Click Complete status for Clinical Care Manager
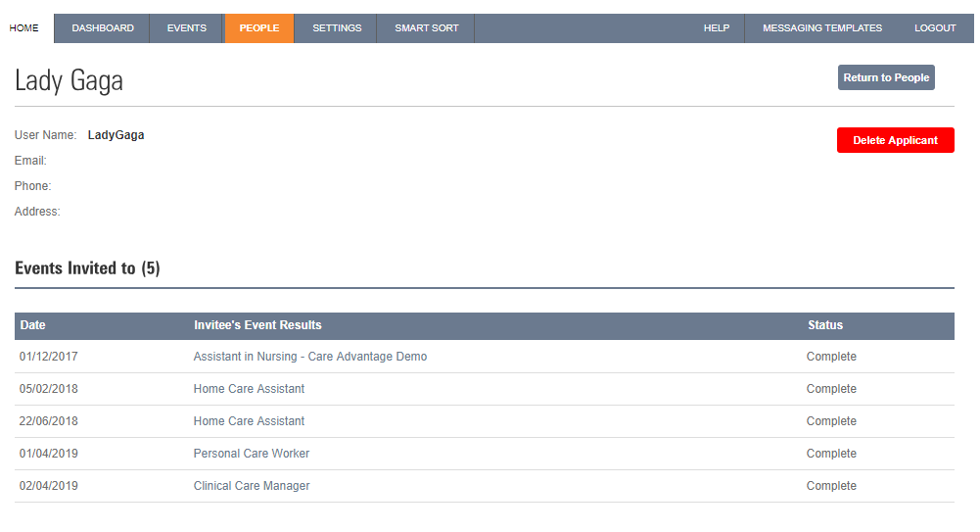Screen dimensions: 980x532 [831, 486]
